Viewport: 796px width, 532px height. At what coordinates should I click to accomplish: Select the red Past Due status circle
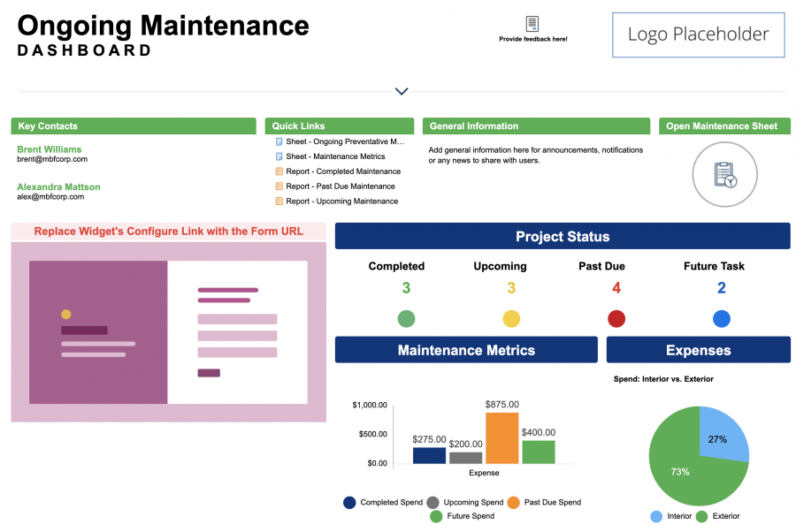pos(616,318)
